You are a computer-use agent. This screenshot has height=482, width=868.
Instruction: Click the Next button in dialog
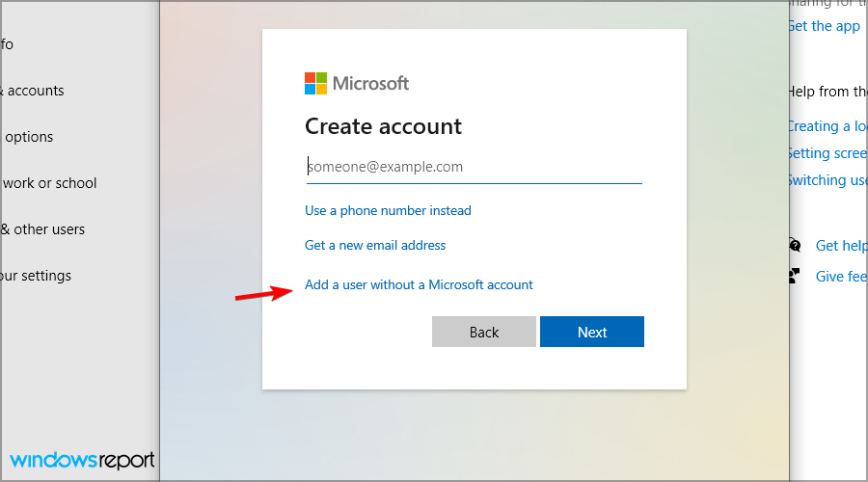592,332
